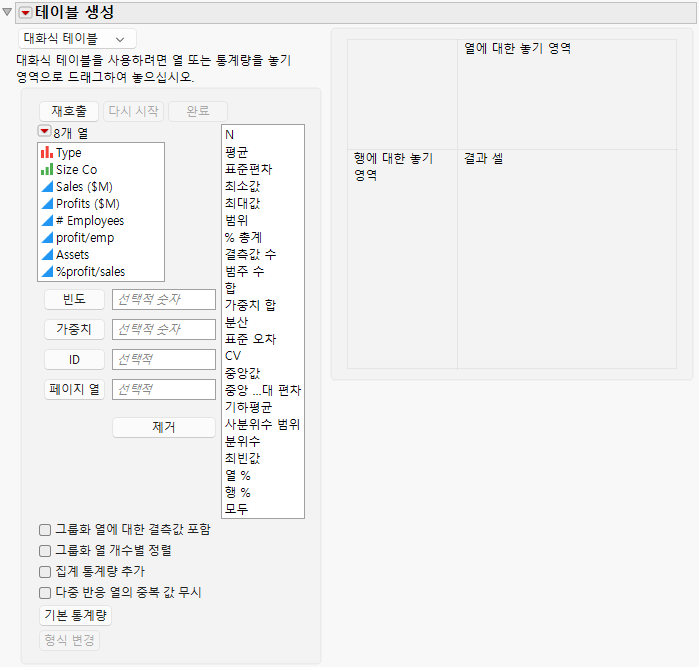
Task: Click the 가중치 optional numeric field
Action: click(x=164, y=329)
